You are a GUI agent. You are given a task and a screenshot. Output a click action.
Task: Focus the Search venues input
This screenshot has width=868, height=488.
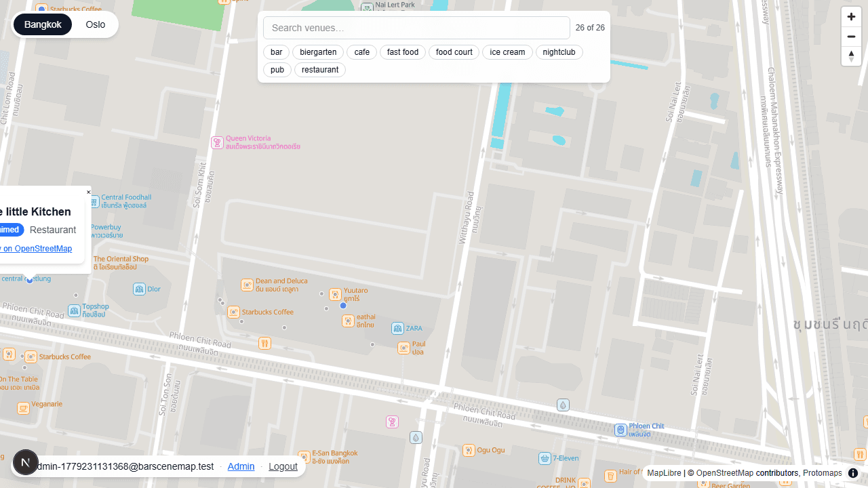click(x=416, y=28)
